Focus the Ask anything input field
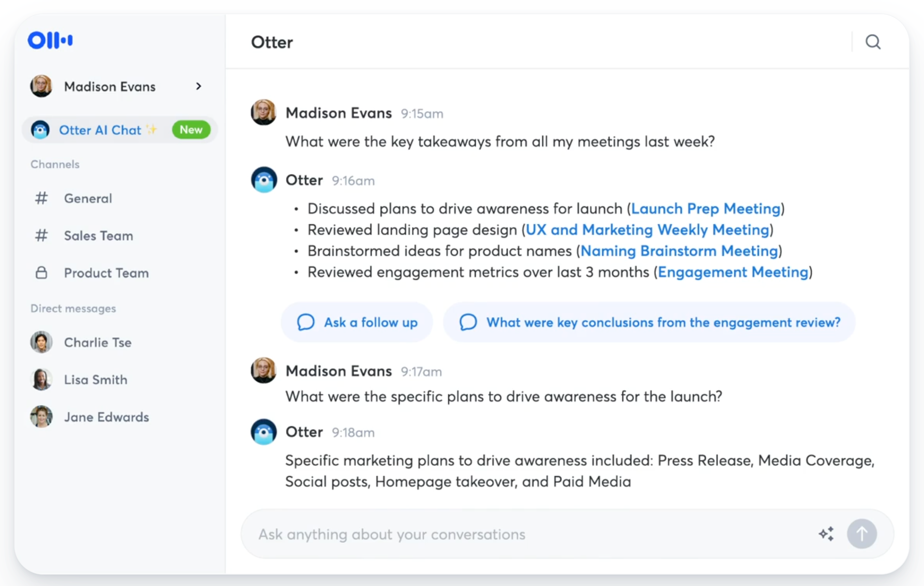Image resolution: width=924 pixels, height=586 pixels. [x=529, y=534]
